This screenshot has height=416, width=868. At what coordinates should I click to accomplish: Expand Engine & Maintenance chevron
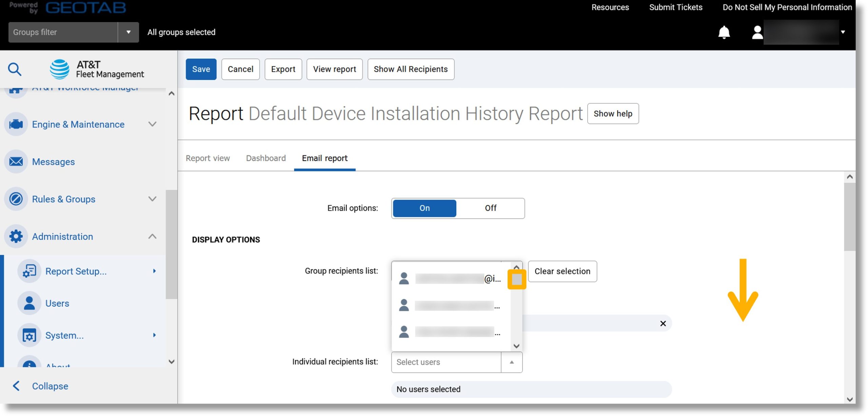pyautogui.click(x=153, y=124)
